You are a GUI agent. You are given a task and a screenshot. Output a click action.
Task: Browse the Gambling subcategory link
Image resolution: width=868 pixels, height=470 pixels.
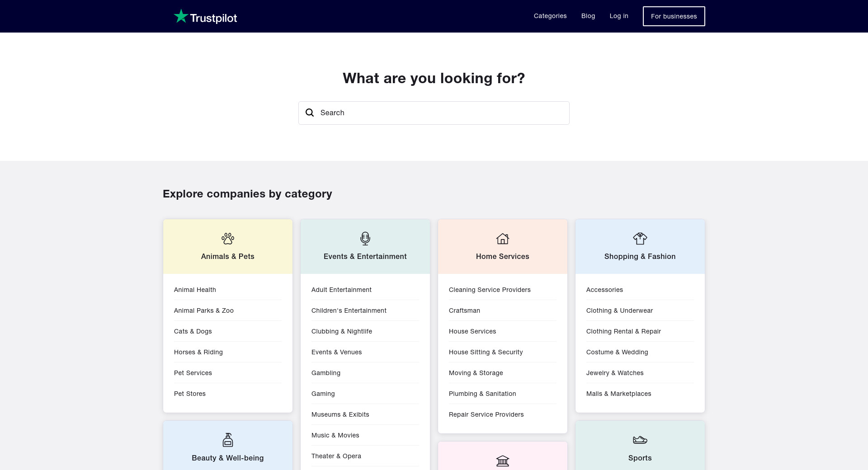pyautogui.click(x=326, y=373)
